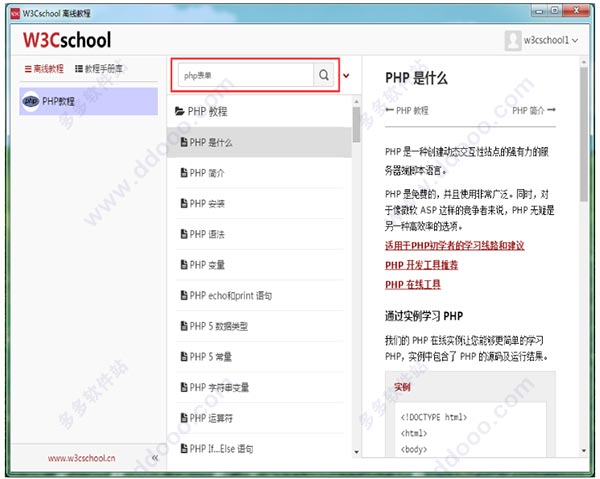The width and height of the screenshot is (600, 479).
Task: Click the search box containing php表单
Action: coord(246,75)
